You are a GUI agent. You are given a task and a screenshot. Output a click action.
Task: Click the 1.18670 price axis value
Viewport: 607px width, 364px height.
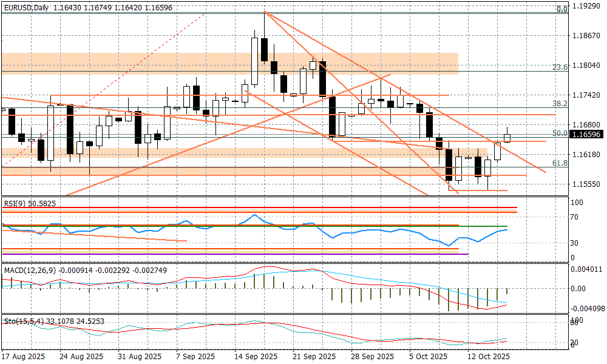[x=587, y=36]
